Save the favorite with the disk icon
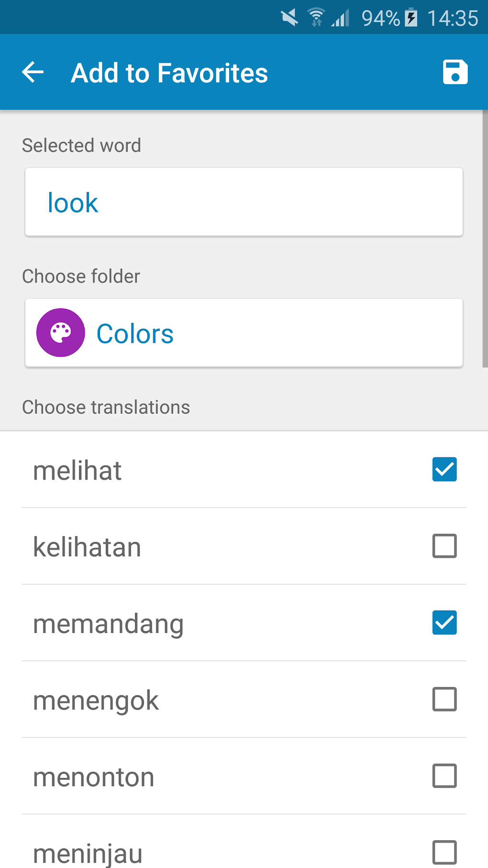Screen dimensions: 488x868 pos(455,72)
